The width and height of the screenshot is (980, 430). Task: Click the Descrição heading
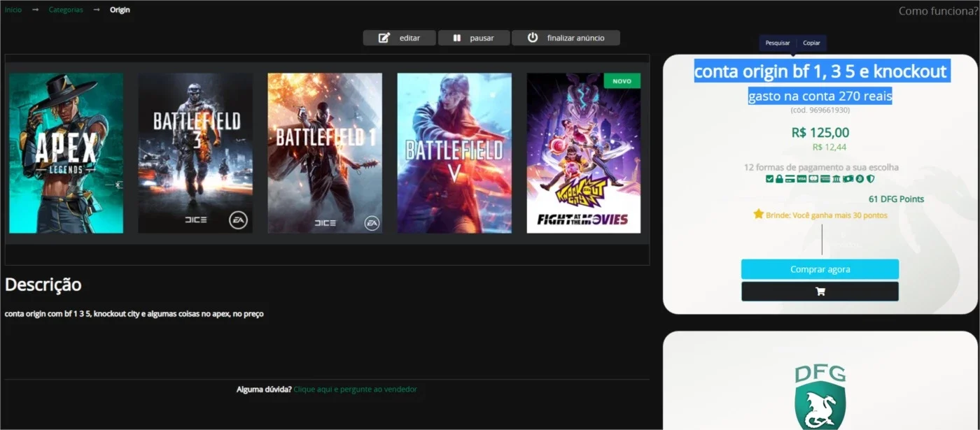point(43,285)
